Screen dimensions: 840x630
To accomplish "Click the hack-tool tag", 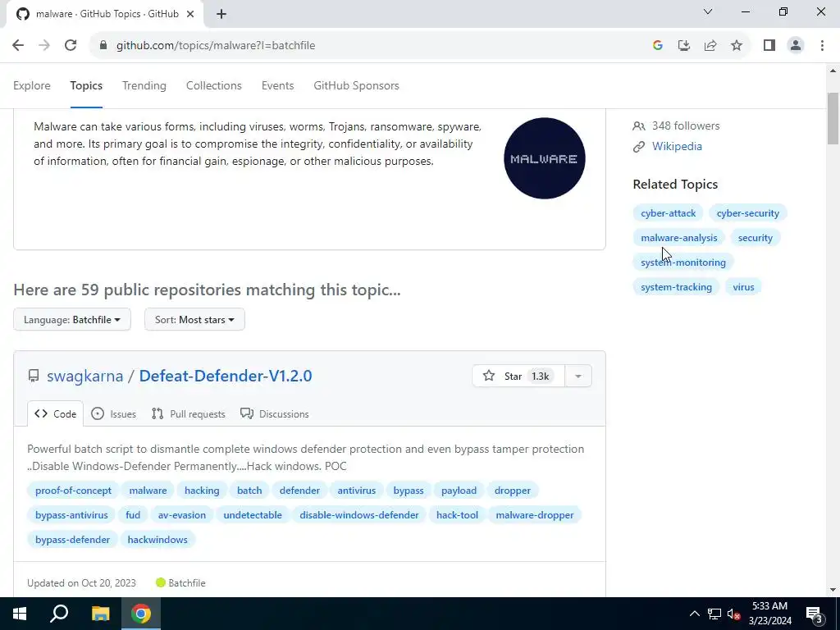I will pyautogui.click(x=457, y=515).
